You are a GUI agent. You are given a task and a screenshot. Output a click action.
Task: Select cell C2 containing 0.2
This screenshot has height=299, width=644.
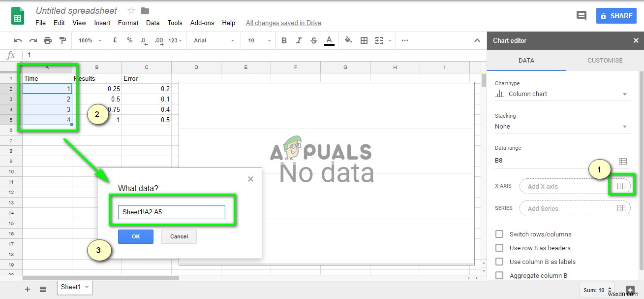click(147, 89)
